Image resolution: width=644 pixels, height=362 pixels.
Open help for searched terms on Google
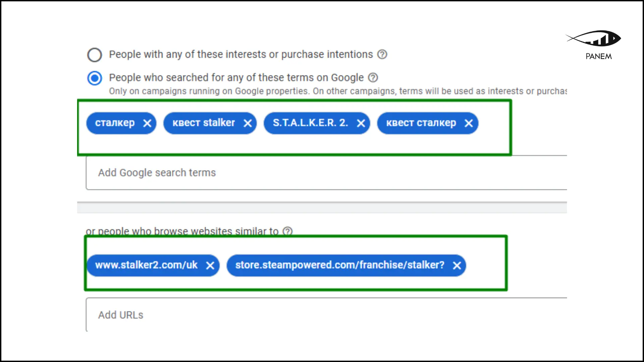[373, 78]
